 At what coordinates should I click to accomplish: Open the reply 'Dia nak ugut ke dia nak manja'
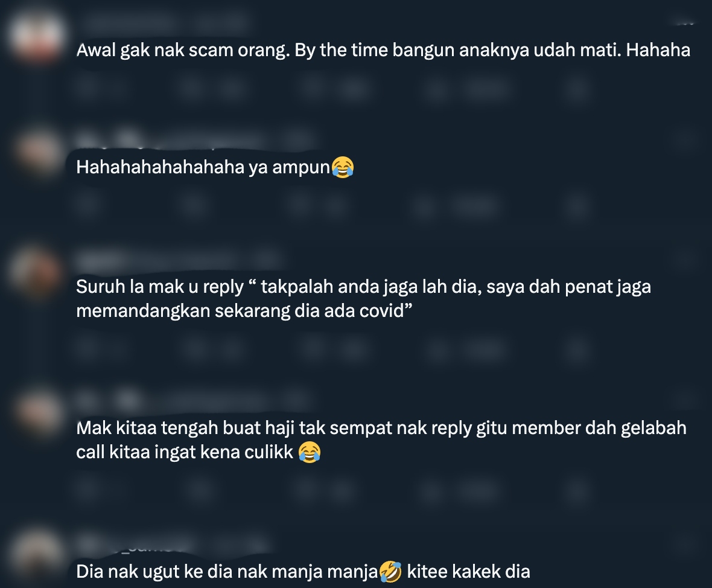pyautogui.click(x=303, y=572)
